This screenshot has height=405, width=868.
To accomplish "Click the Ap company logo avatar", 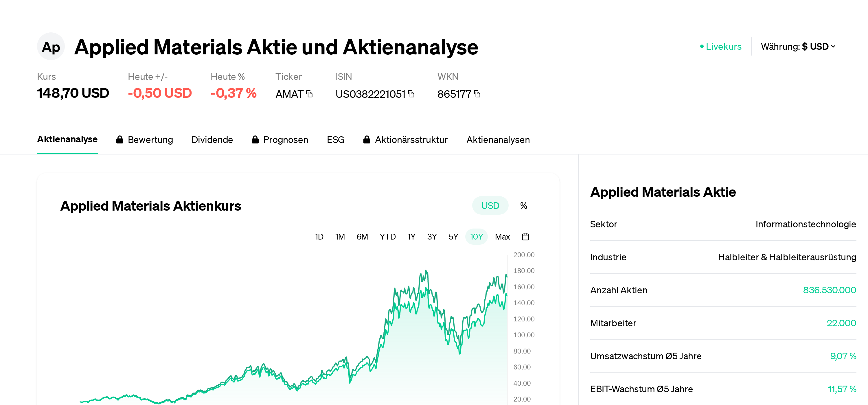I will point(51,47).
